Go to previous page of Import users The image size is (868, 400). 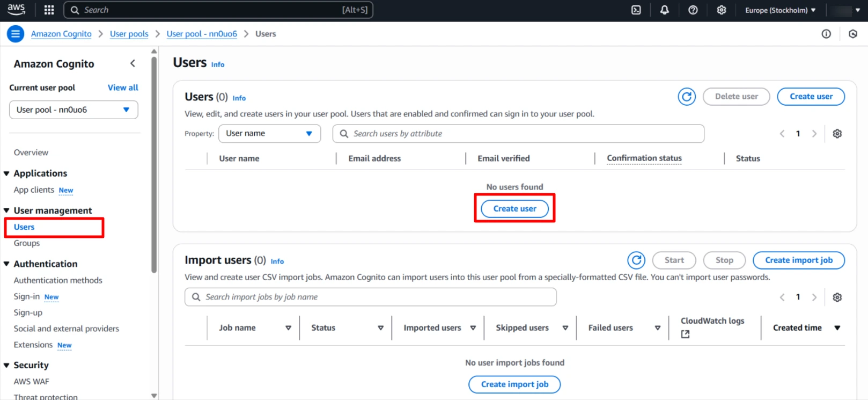point(782,297)
